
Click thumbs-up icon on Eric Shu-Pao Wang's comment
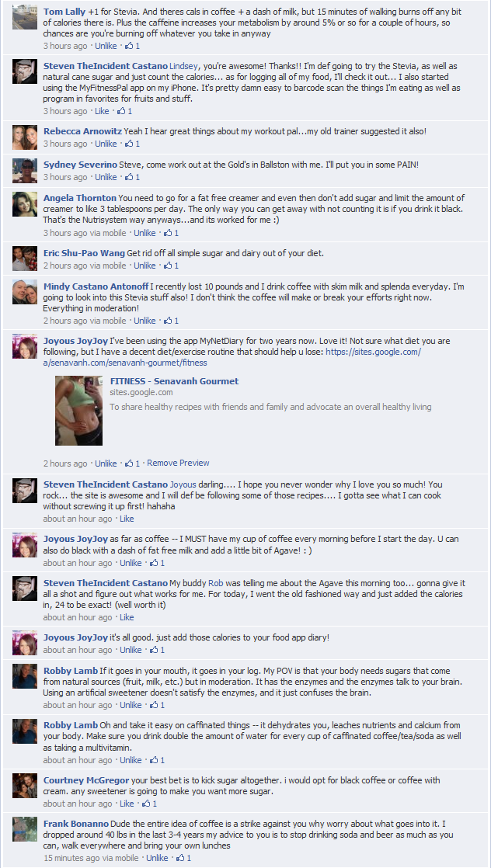[168, 266]
